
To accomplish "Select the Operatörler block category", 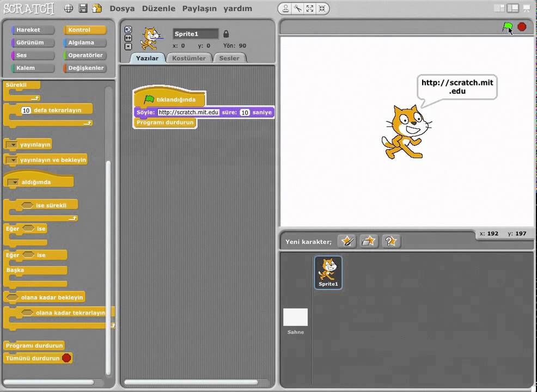I will tap(85, 55).
